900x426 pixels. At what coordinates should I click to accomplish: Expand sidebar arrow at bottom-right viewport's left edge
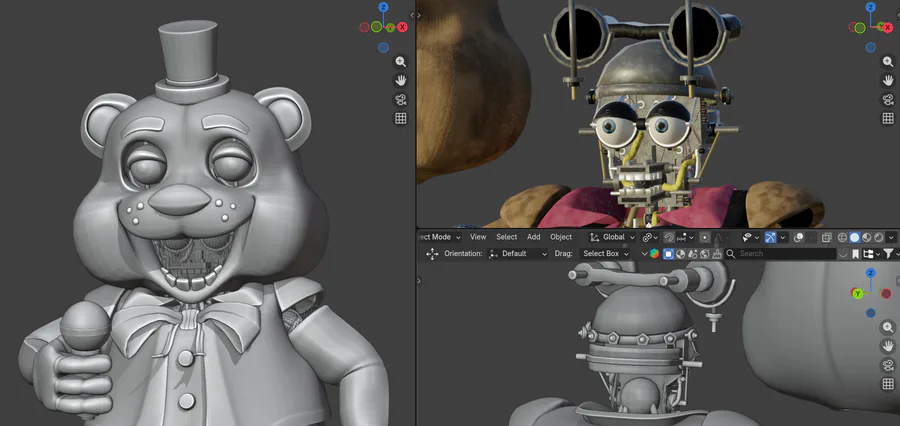(419, 281)
